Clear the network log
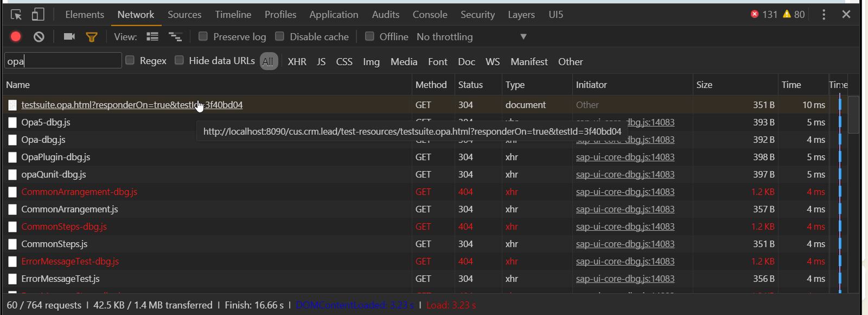The image size is (868, 315). [x=39, y=36]
